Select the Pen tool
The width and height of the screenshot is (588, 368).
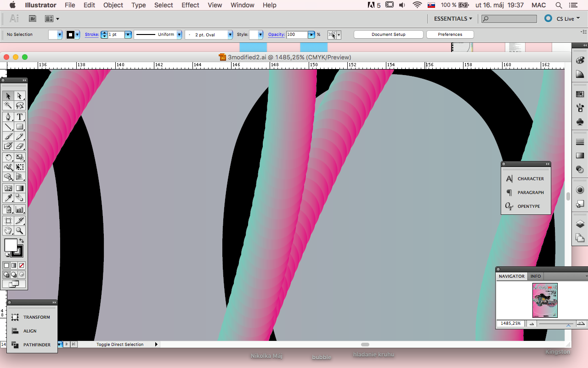point(8,117)
